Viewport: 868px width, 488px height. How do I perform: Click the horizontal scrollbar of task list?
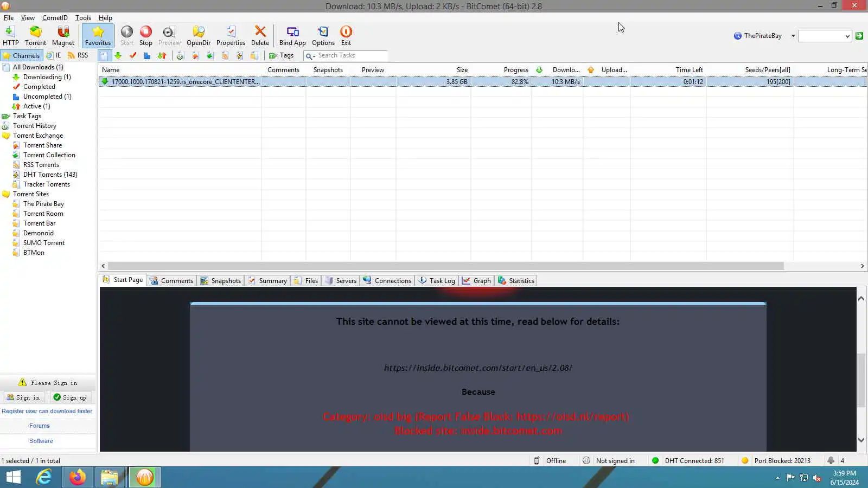446,266
